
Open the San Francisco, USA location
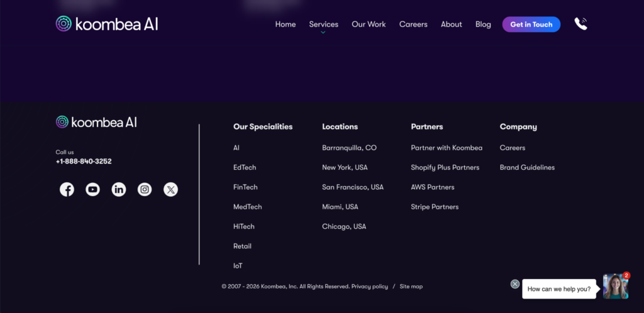[x=352, y=187]
